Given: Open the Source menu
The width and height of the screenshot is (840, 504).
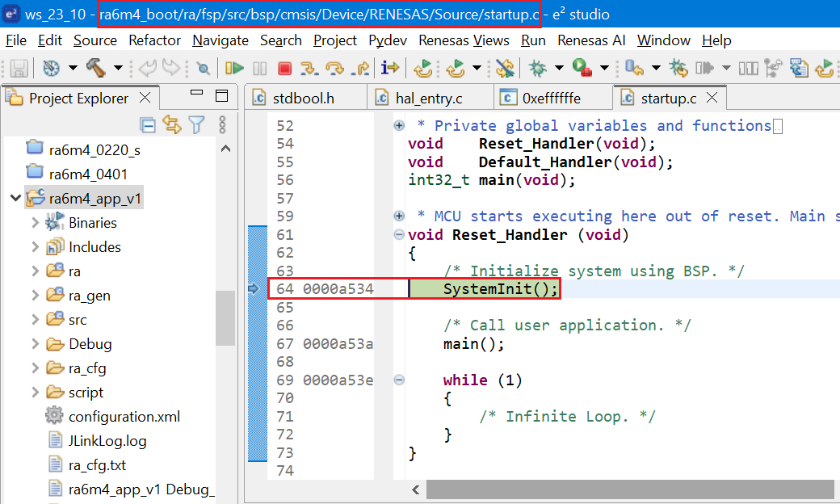Looking at the screenshot, I should click(95, 40).
